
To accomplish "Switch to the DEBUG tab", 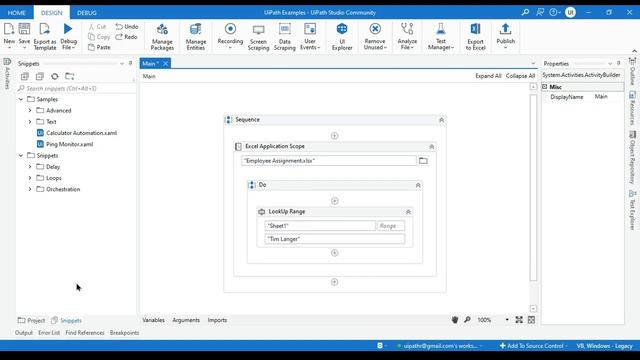I will coord(87,13).
